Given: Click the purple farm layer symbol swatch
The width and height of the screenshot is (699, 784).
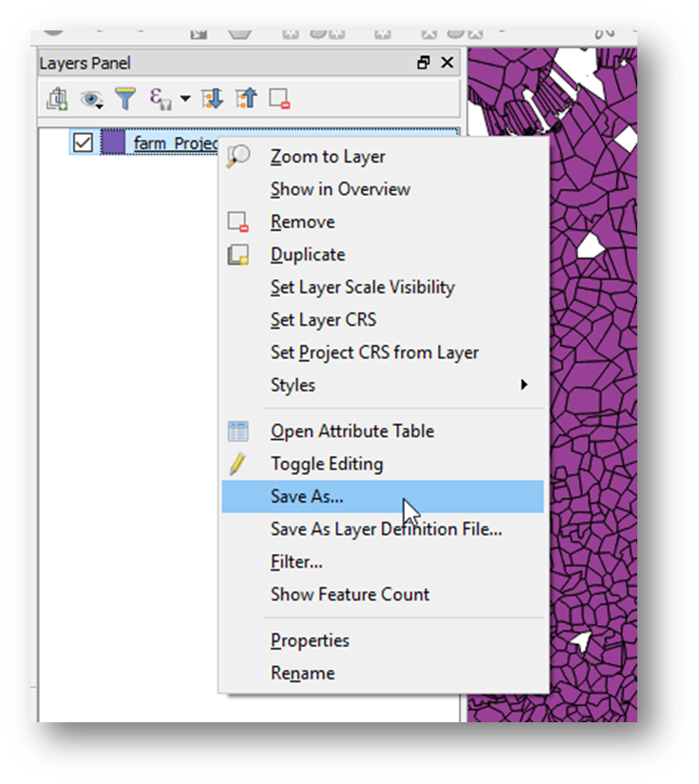Looking at the screenshot, I should 113,143.
